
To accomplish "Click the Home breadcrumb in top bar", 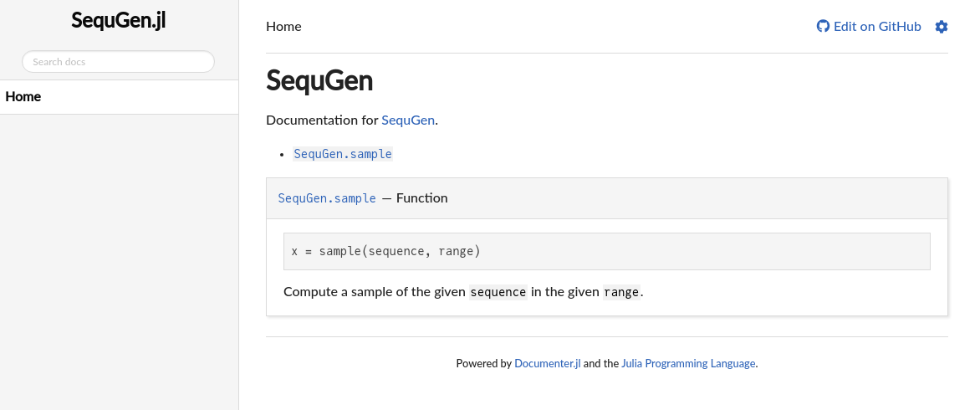I will pos(283,27).
